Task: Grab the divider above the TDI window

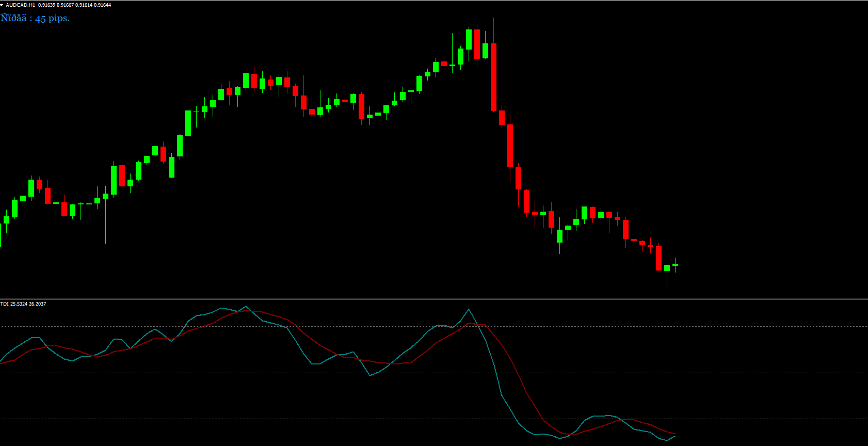Action: click(x=433, y=298)
